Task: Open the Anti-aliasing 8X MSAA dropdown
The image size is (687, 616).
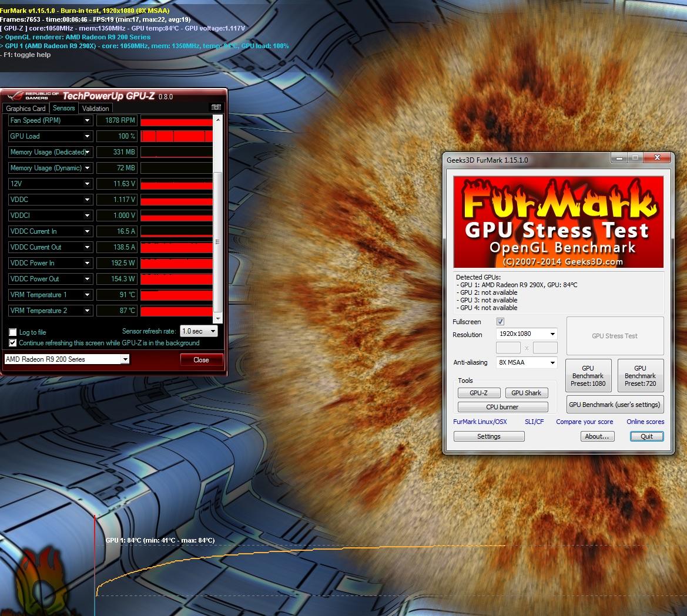Action: 526,362
